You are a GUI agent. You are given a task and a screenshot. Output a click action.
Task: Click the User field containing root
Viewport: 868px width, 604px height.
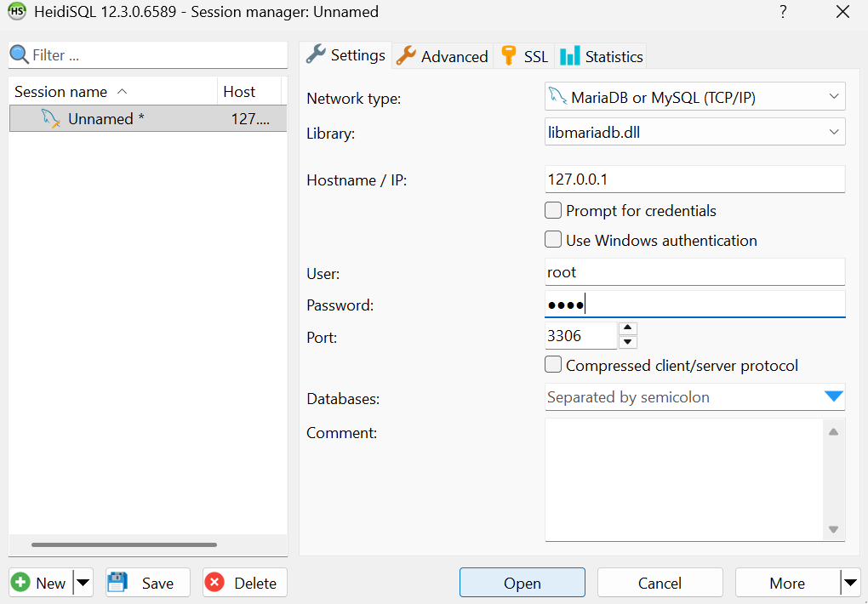(694, 272)
